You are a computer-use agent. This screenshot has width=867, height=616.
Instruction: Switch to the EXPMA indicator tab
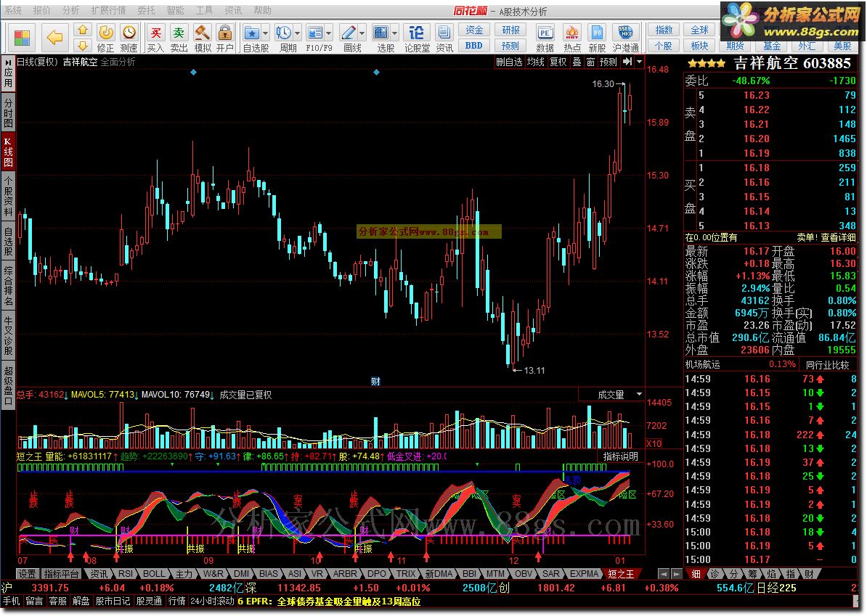[x=585, y=574]
